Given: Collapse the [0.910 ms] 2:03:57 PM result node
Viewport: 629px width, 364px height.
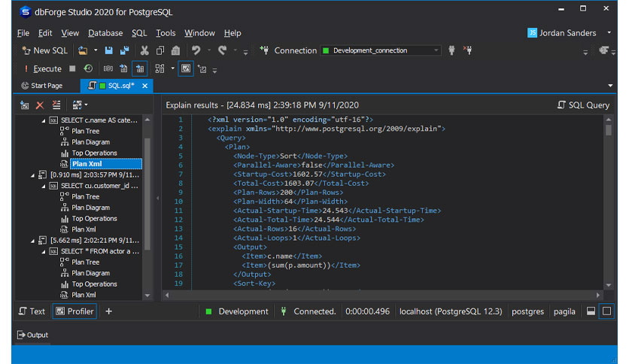Looking at the screenshot, I should pos(33,175).
